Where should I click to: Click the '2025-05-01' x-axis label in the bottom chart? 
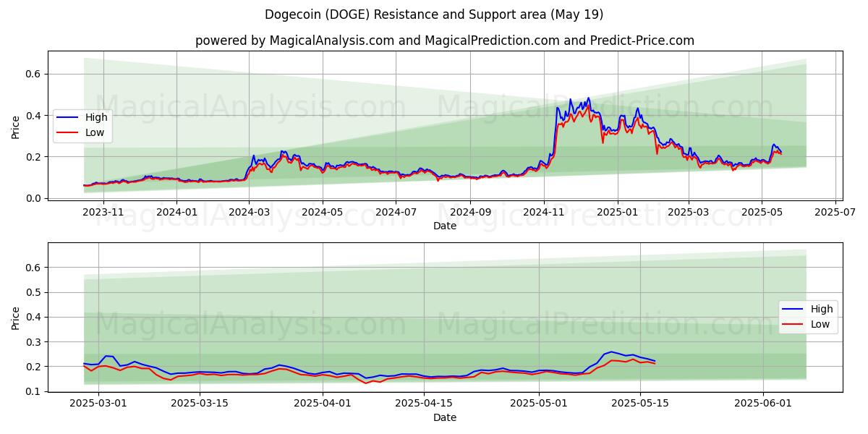point(539,404)
